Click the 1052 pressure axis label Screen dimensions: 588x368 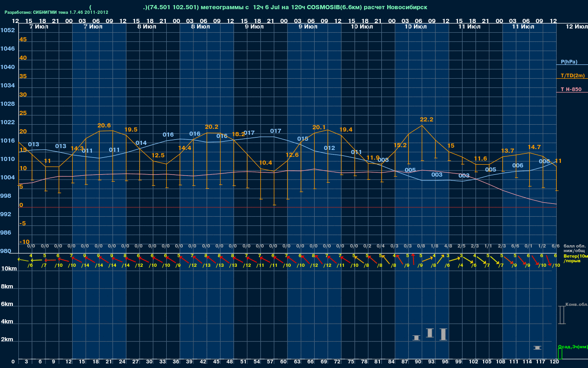tap(7, 30)
